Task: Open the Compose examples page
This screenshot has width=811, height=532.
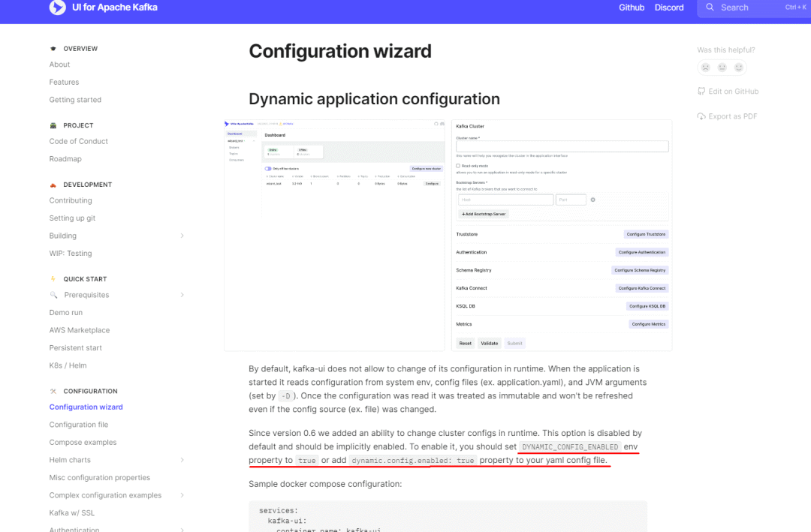Action: point(83,443)
